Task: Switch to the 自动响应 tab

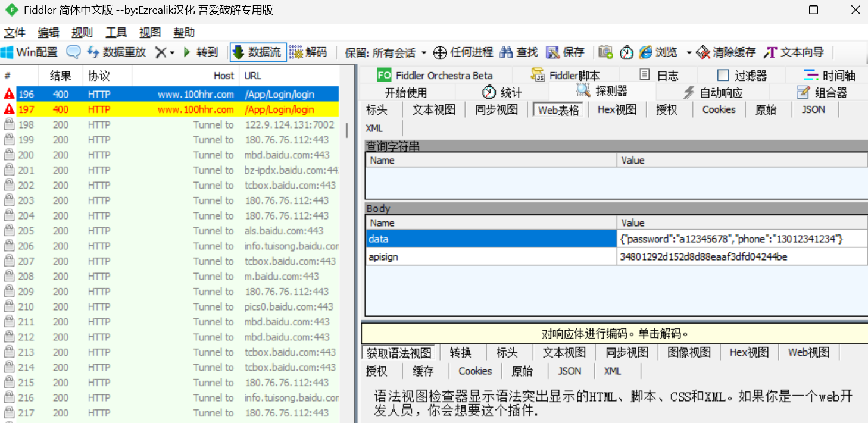Action: 713,92
